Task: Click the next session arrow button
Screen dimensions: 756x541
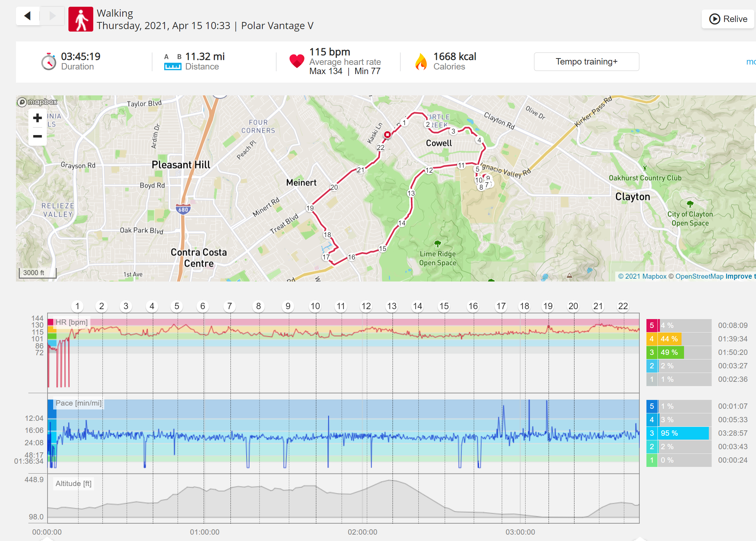Action: pyautogui.click(x=52, y=16)
